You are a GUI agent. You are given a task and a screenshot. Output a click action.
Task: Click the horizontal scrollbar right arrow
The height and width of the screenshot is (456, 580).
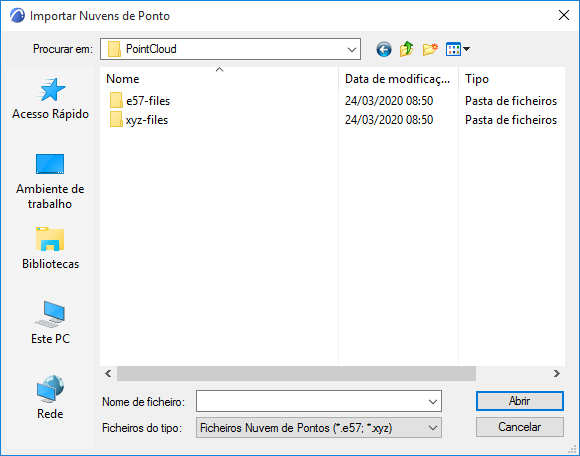(x=557, y=374)
